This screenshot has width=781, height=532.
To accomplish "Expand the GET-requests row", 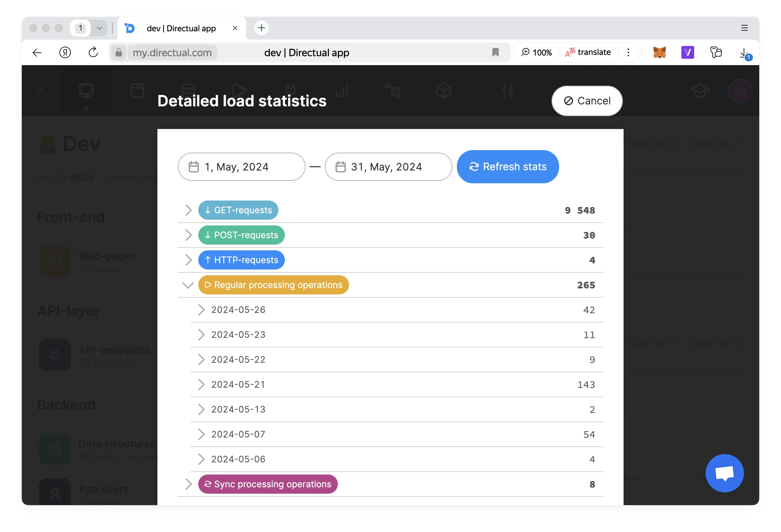I will (x=188, y=210).
